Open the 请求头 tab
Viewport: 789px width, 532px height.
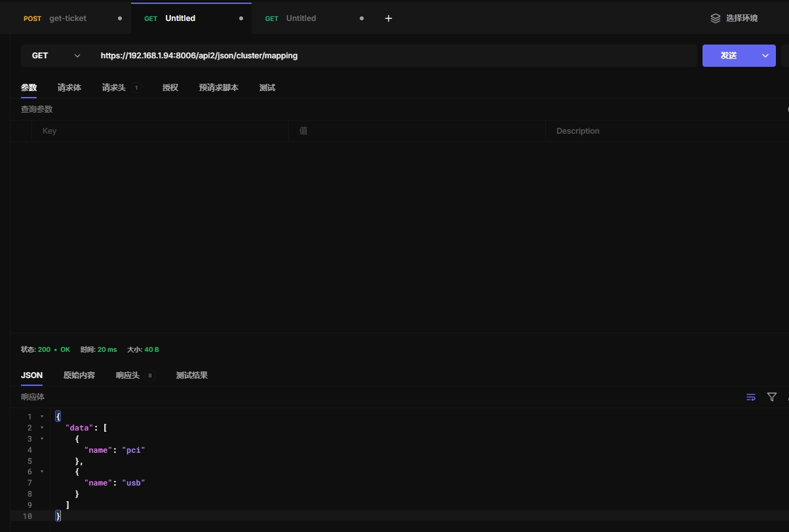click(x=113, y=88)
